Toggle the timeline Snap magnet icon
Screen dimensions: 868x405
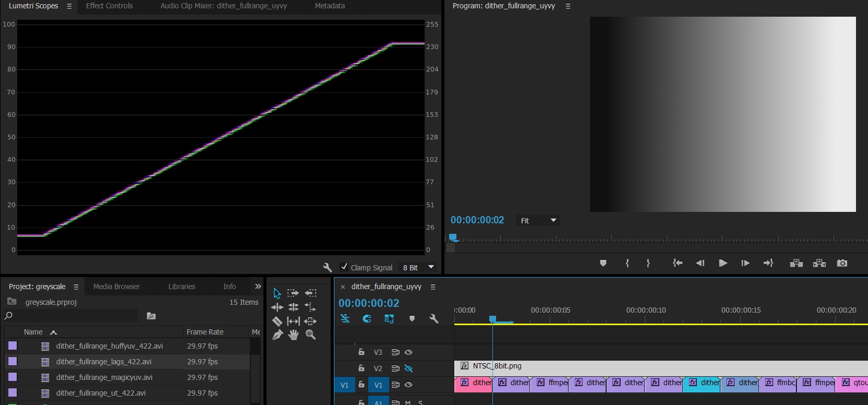pos(367,318)
